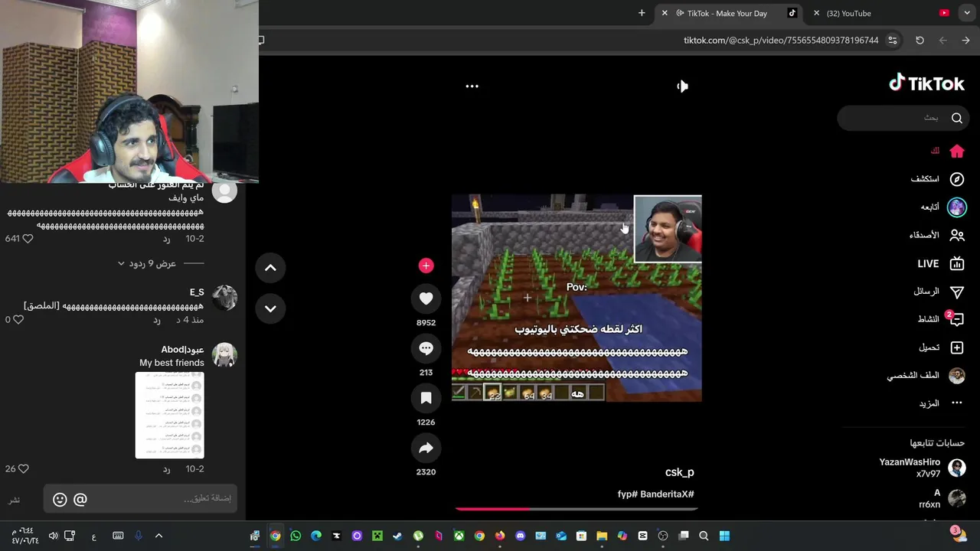The image size is (980, 551).
Task: Open Steam from the taskbar
Action: coord(397,536)
